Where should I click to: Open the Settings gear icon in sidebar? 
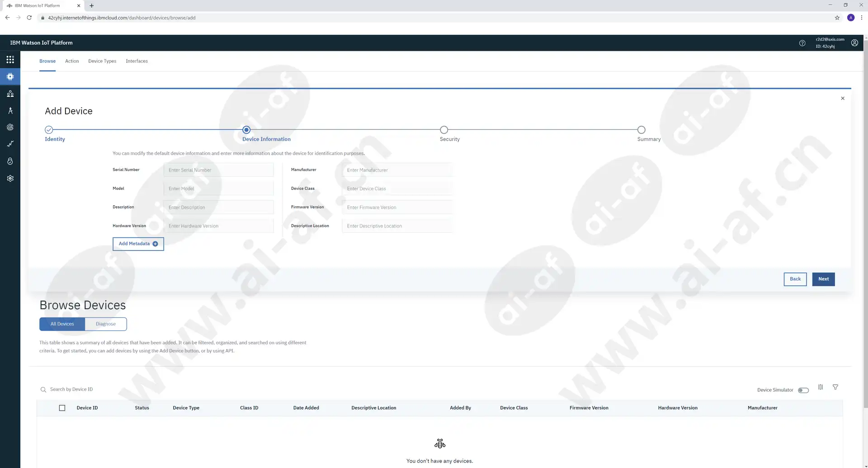(10, 179)
